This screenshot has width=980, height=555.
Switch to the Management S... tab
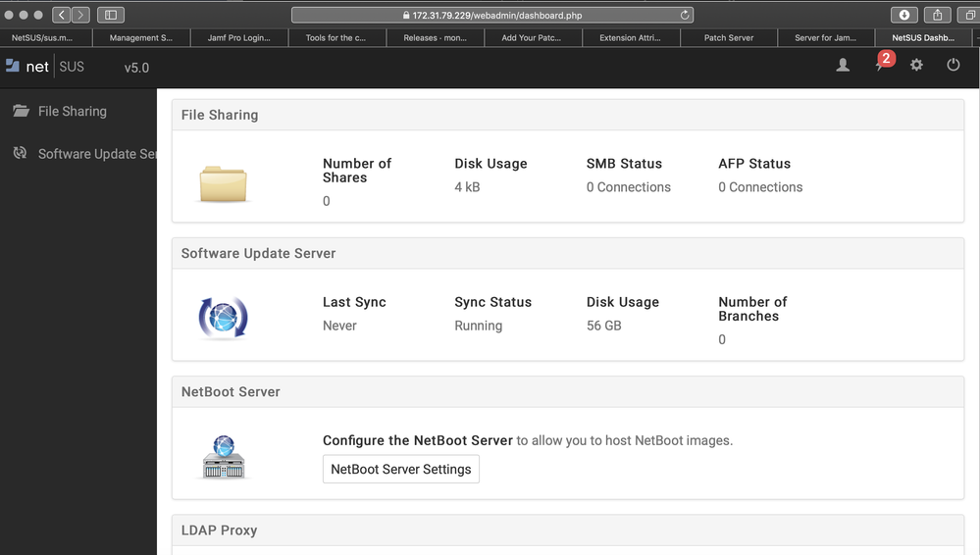[141, 37]
